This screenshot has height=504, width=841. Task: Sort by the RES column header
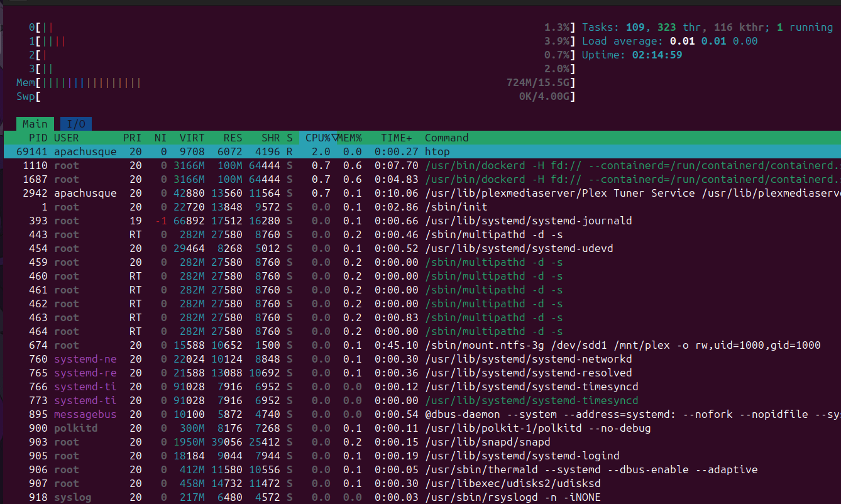tap(233, 138)
